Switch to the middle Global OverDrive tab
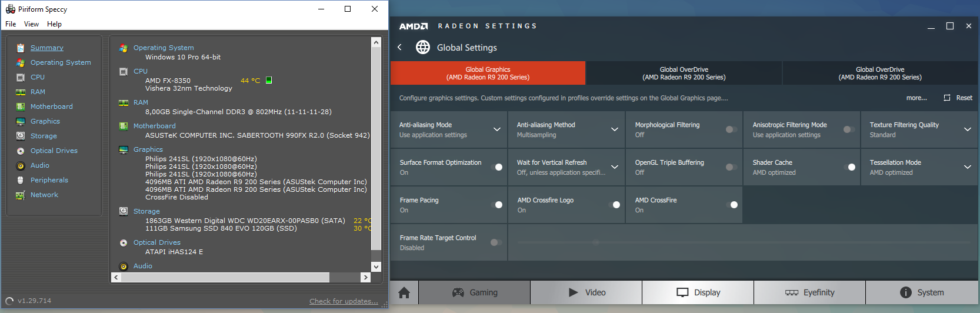The image size is (980, 313). (x=684, y=74)
